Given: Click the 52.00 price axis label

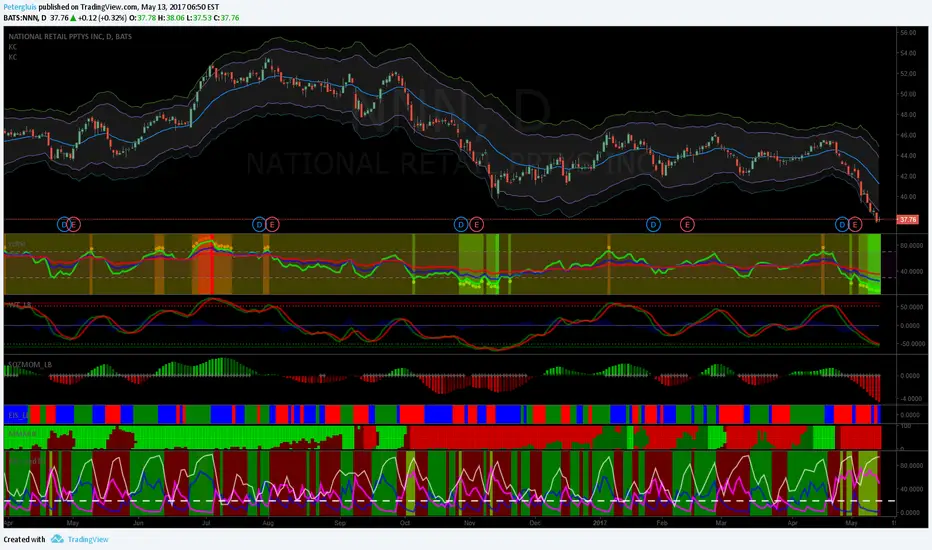Looking at the screenshot, I should click(908, 74).
